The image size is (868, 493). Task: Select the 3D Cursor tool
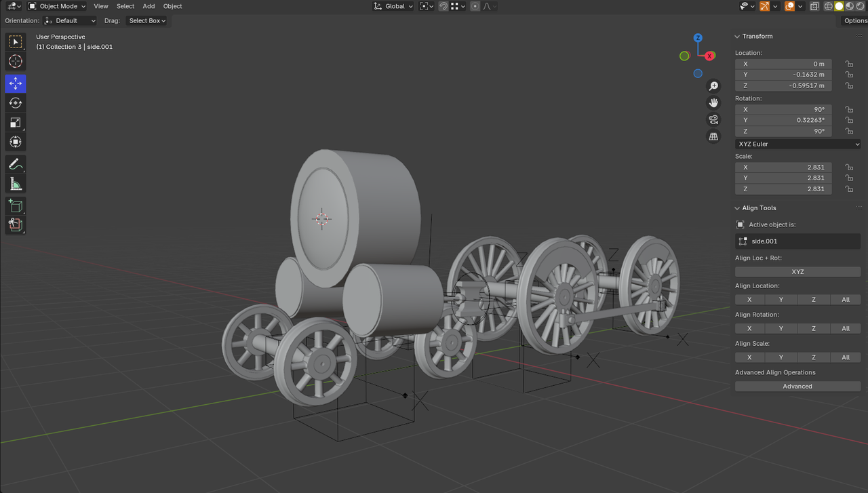pos(16,62)
